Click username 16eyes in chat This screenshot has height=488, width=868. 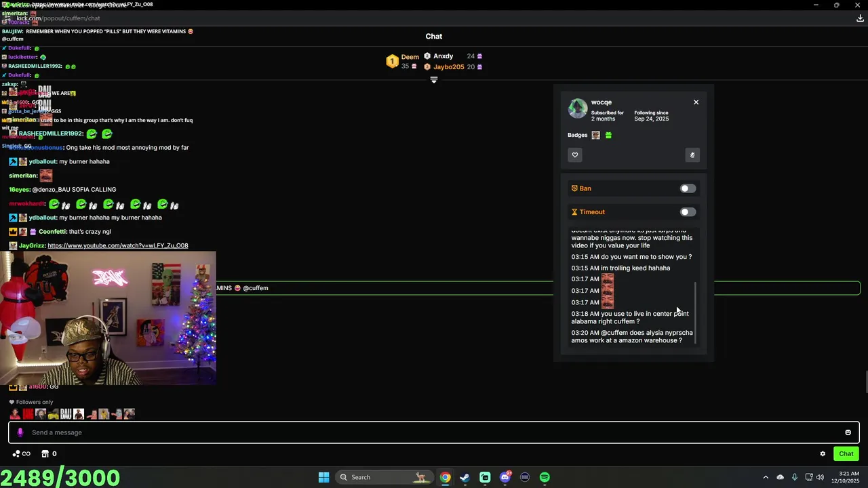(19, 190)
